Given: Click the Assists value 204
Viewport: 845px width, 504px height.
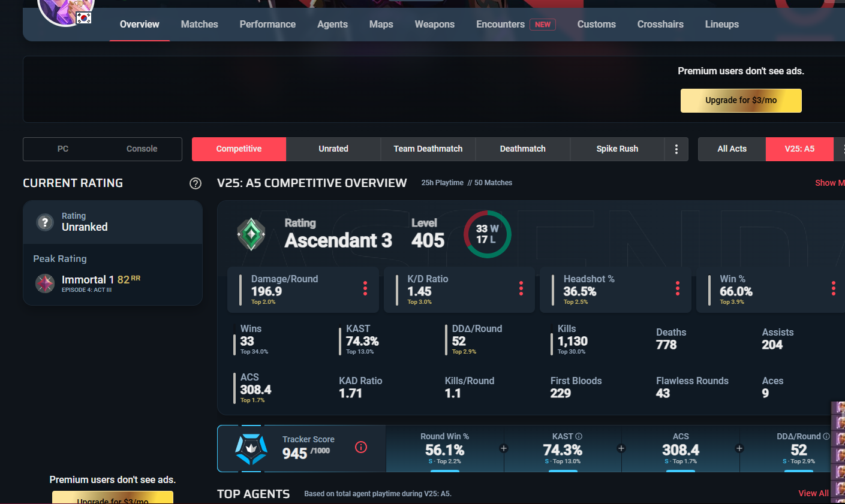Looking at the screenshot, I should [772, 345].
